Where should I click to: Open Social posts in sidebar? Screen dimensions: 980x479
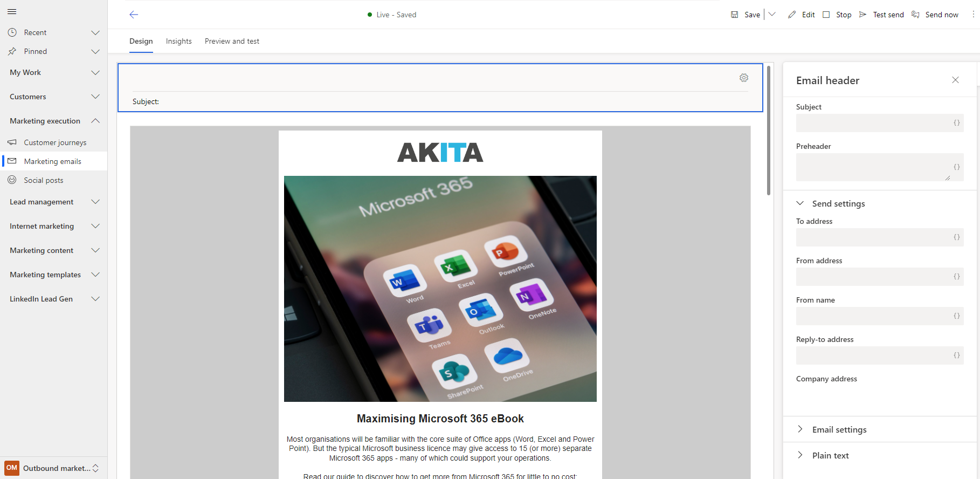click(44, 180)
